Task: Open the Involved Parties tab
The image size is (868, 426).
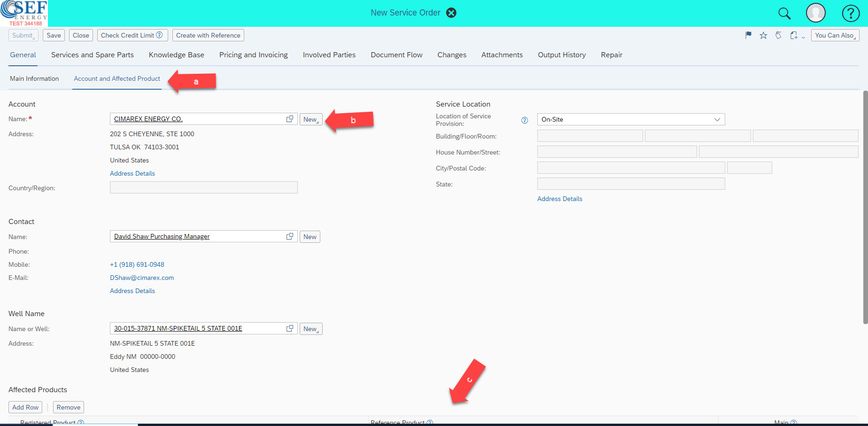Action: click(x=329, y=55)
